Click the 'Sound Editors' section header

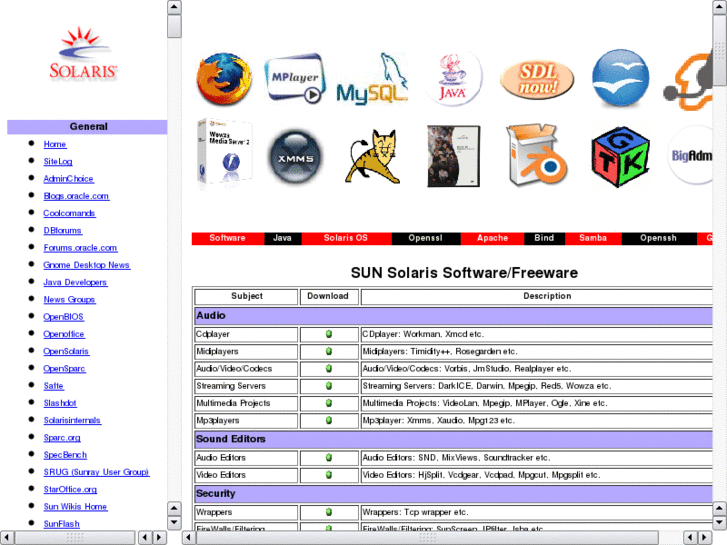(x=453, y=439)
